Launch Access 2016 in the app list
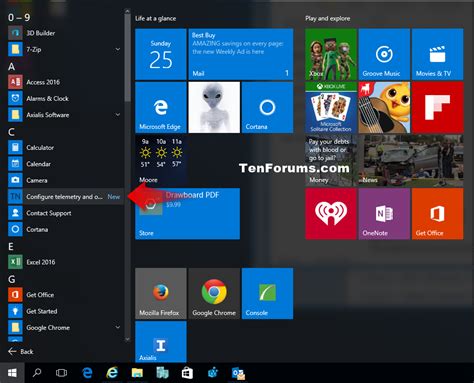 (x=65, y=82)
